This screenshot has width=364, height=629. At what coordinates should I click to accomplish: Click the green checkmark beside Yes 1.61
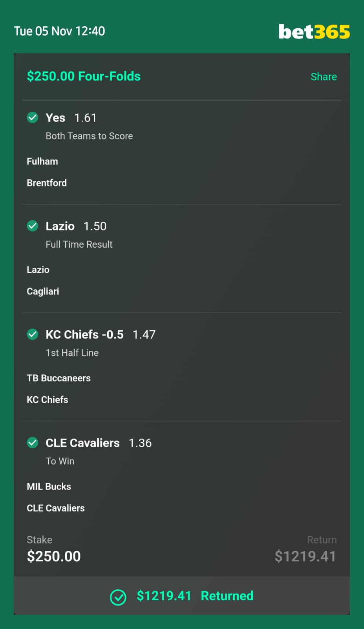pos(33,117)
